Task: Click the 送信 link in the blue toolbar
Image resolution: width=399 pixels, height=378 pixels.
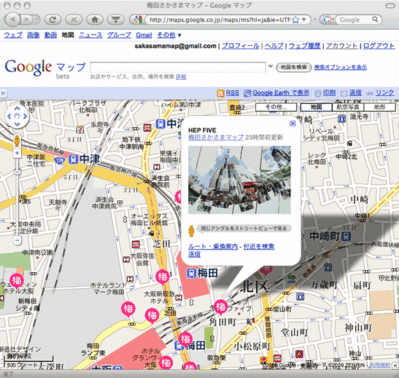Action: click(355, 93)
